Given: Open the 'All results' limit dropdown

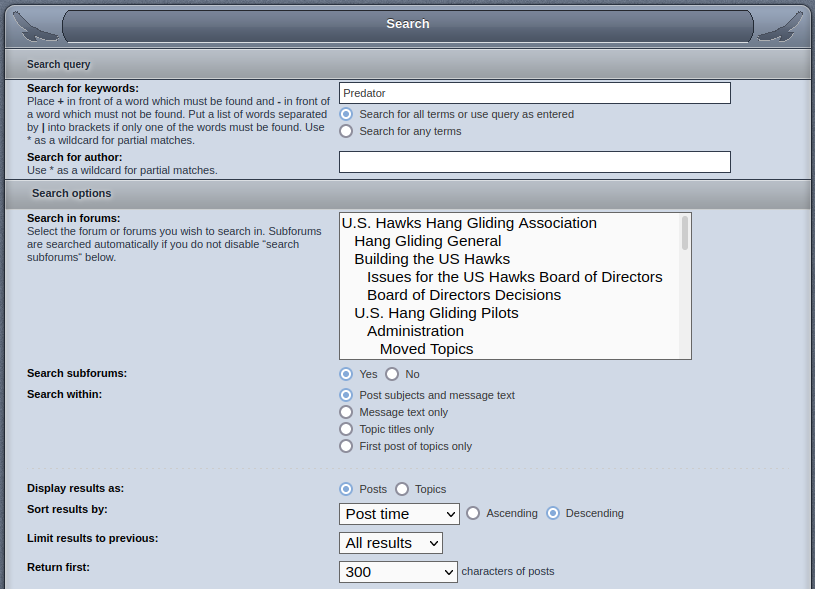Looking at the screenshot, I should click(x=391, y=543).
